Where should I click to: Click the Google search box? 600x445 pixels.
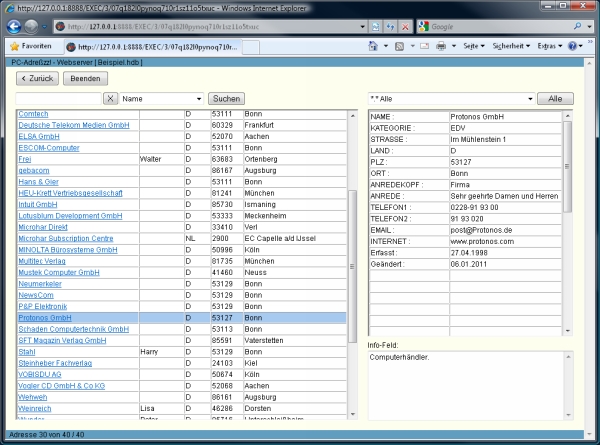coord(494,26)
